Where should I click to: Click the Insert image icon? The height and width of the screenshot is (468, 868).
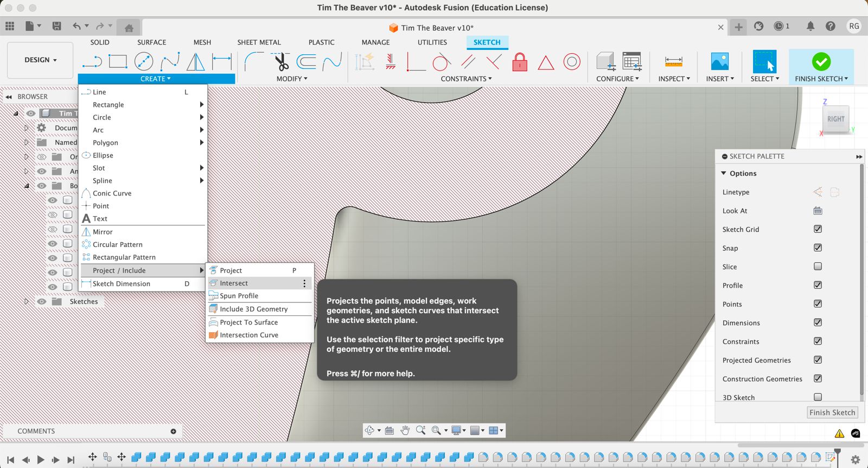coord(719,62)
